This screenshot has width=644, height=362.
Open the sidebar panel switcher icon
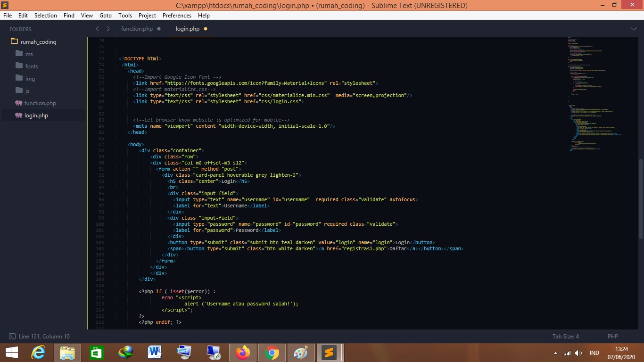pos(12,337)
